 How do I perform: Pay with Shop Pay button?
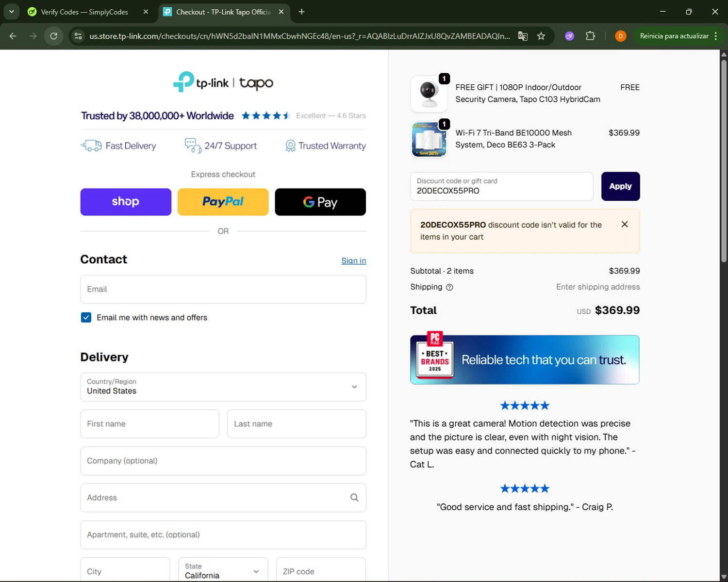pos(126,202)
